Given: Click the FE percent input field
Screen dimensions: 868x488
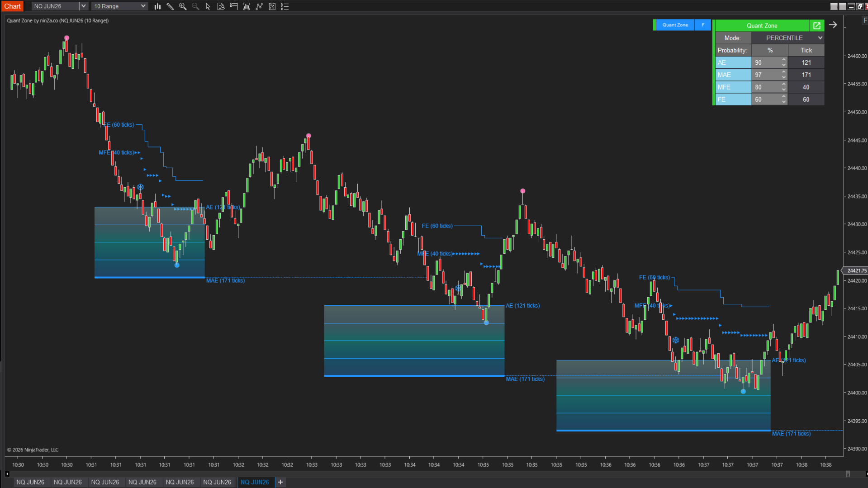Looking at the screenshot, I should point(766,99).
